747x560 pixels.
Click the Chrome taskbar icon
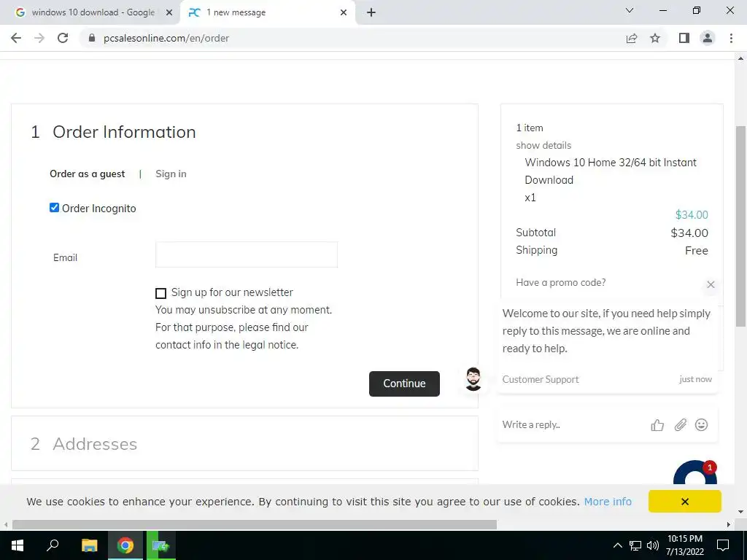[125, 545]
